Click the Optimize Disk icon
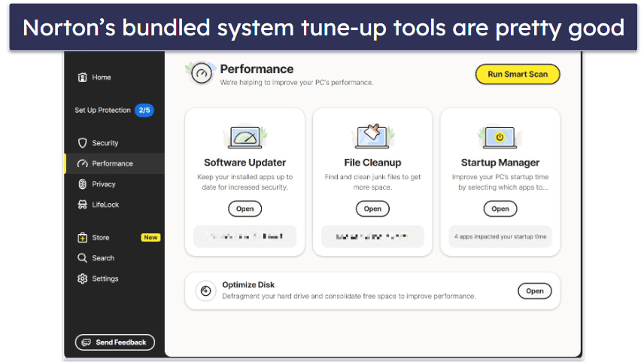Viewport: 644px width, 362px height. tap(205, 291)
